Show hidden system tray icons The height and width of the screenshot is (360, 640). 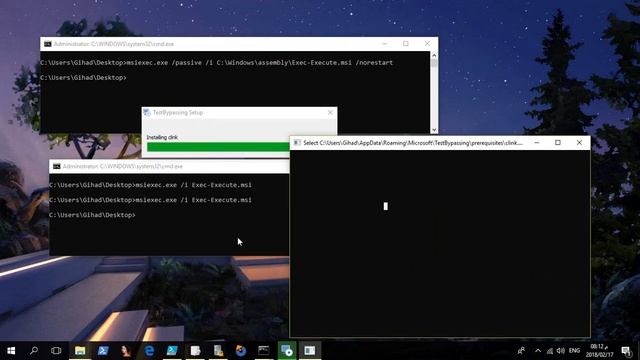[538, 351]
